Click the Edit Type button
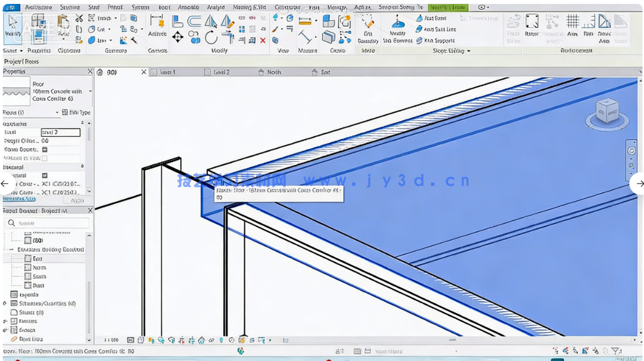Screen dimensions: 644x361 [x=77, y=113]
